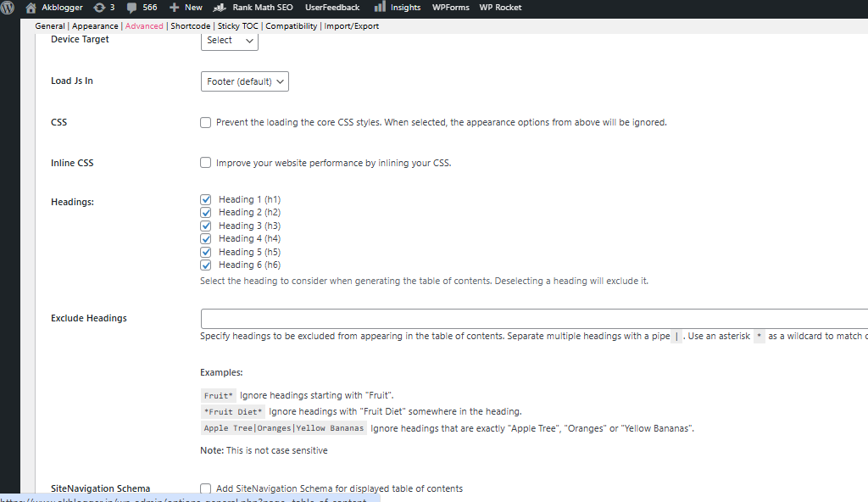Enable the SiteNavigation Schema checkbox
The height and width of the screenshot is (502, 868).
(x=205, y=488)
